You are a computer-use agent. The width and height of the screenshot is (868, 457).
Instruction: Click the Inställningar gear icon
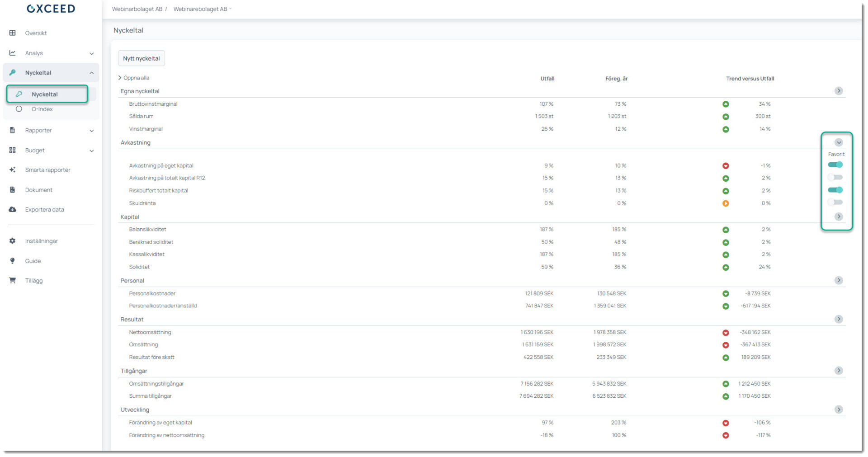(x=12, y=241)
